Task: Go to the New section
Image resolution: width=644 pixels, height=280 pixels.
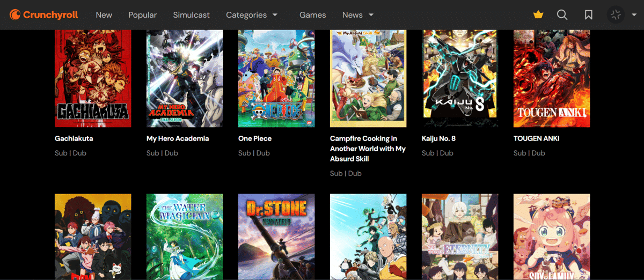Action: pyautogui.click(x=104, y=15)
